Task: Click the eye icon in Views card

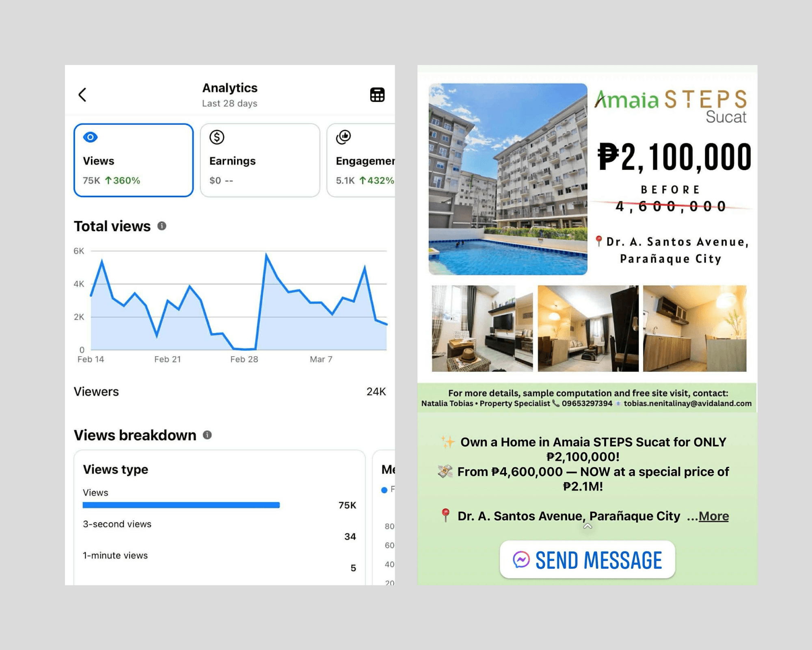Action: click(x=90, y=137)
